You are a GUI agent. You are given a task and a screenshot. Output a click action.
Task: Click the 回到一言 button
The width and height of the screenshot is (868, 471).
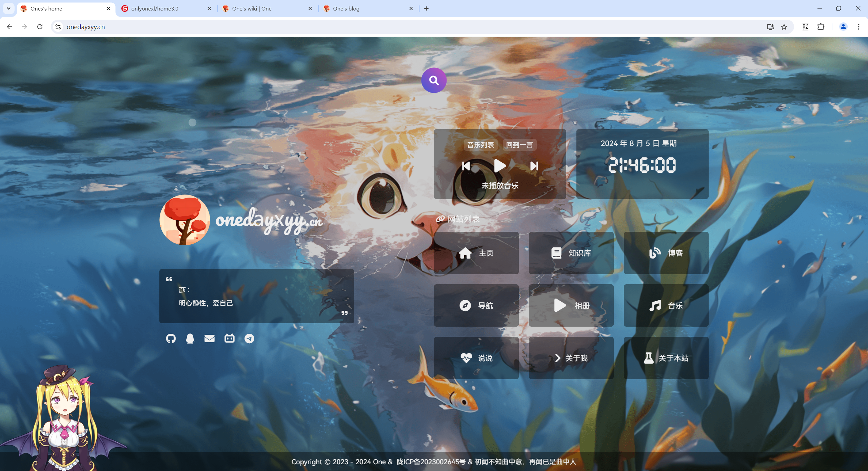[x=519, y=145]
